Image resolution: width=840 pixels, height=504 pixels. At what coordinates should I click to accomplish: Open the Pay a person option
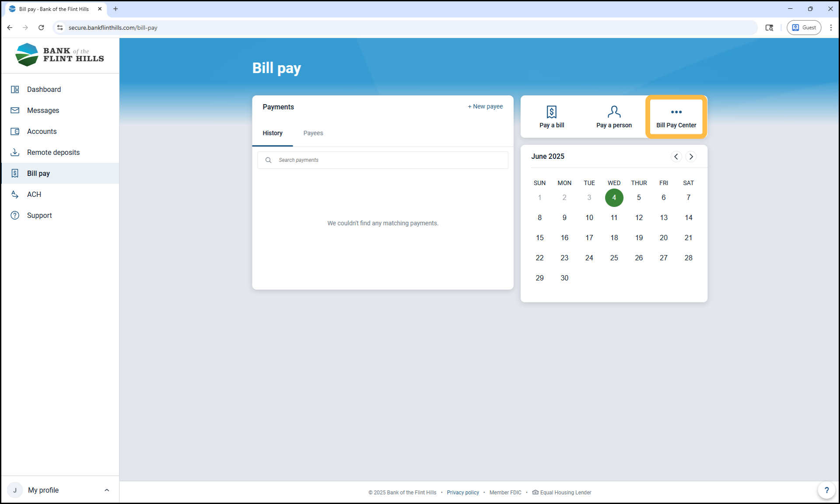[x=613, y=117]
